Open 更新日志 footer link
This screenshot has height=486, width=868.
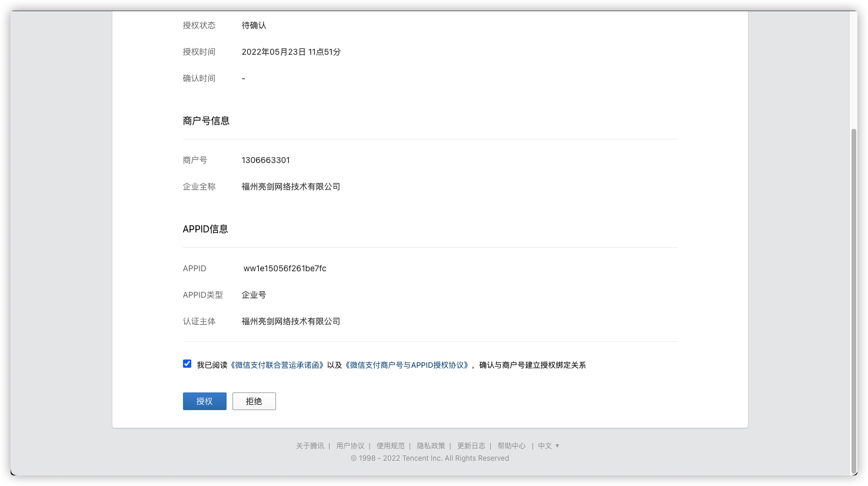(471, 446)
